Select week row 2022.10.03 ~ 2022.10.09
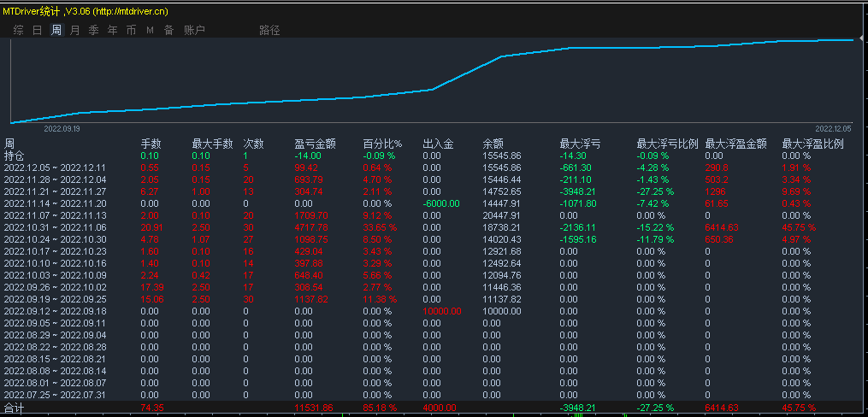Viewport: 868px width, 417px height. (55, 275)
